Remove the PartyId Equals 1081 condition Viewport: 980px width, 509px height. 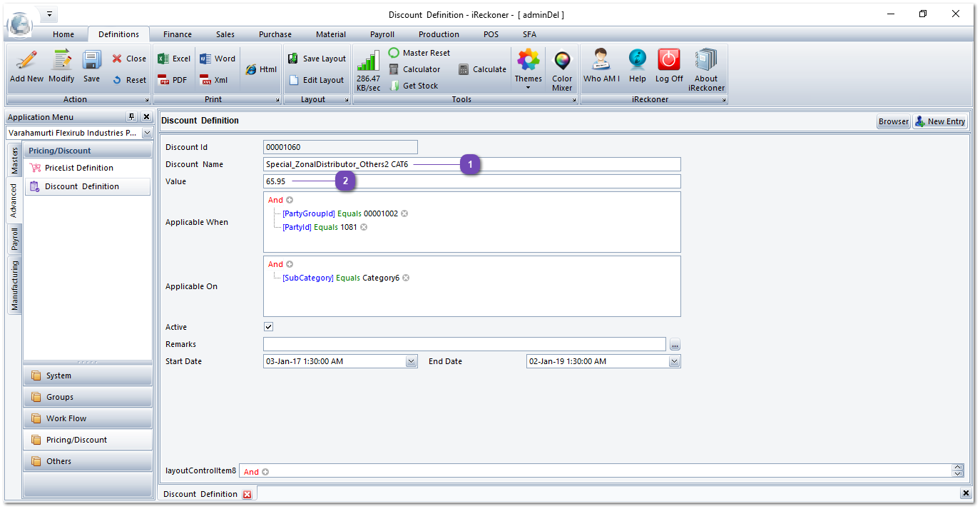point(364,227)
